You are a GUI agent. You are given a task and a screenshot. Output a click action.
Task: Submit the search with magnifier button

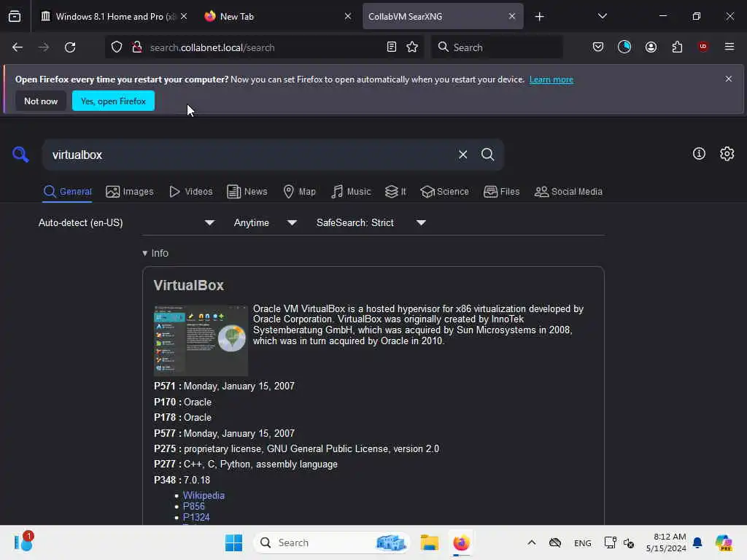(487, 155)
